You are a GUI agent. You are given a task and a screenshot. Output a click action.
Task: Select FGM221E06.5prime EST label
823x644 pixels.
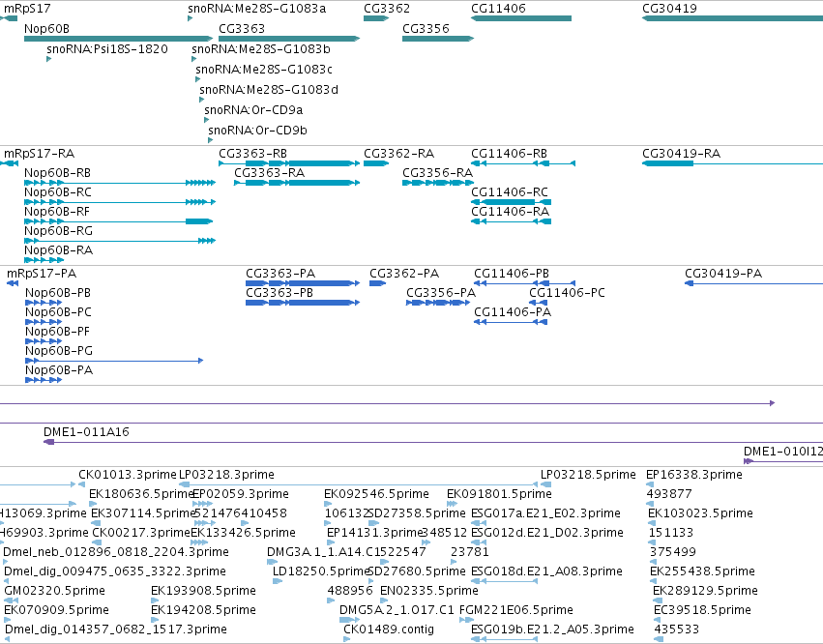tap(516, 610)
